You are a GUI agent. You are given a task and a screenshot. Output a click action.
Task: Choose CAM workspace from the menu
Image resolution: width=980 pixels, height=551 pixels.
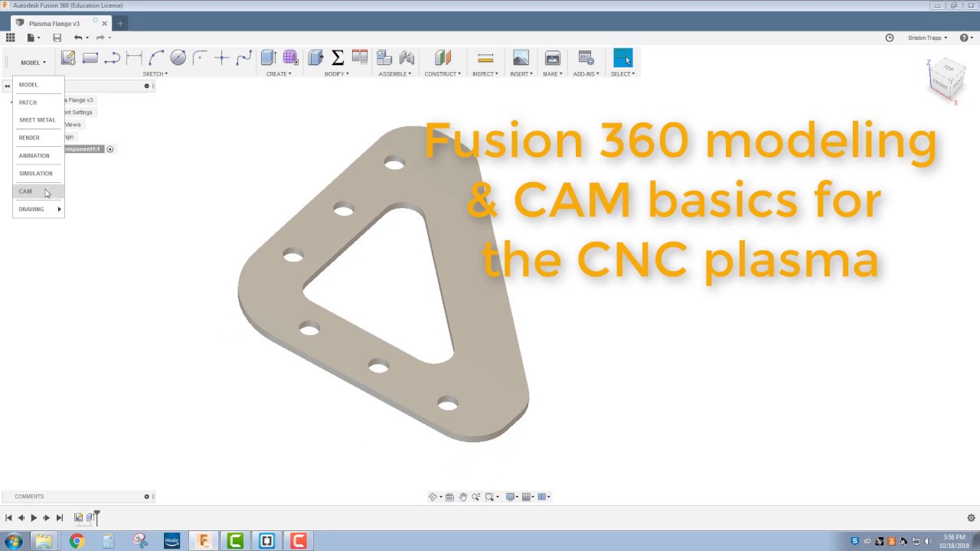pos(38,191)
